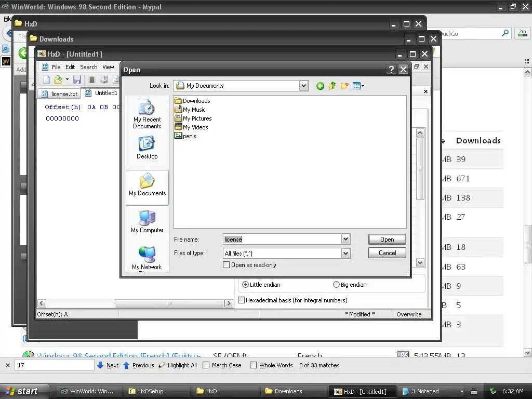This screenshot has width=532, height=399.
Task: Click the green Back arrow in Open dialog
Action: (320, 86)
